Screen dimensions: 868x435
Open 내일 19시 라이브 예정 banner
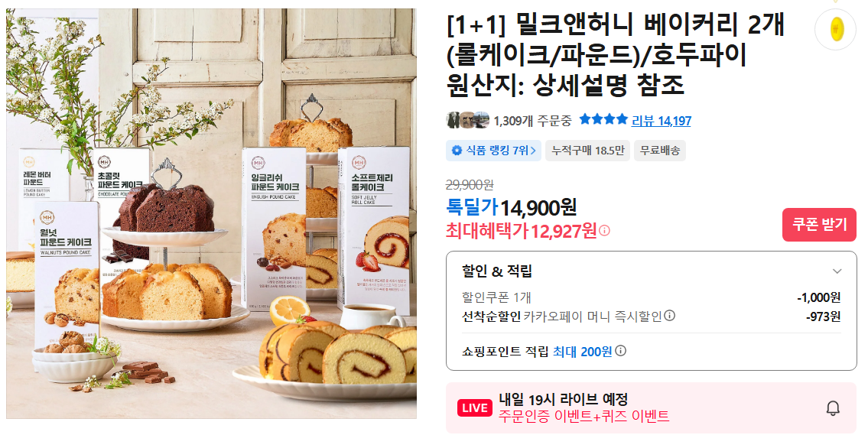pos(651,408)
